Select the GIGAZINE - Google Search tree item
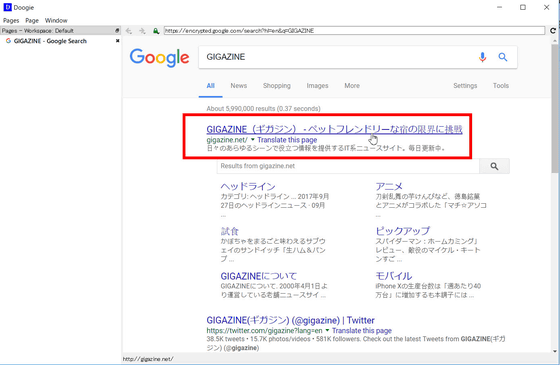 (x=50, y=41)
